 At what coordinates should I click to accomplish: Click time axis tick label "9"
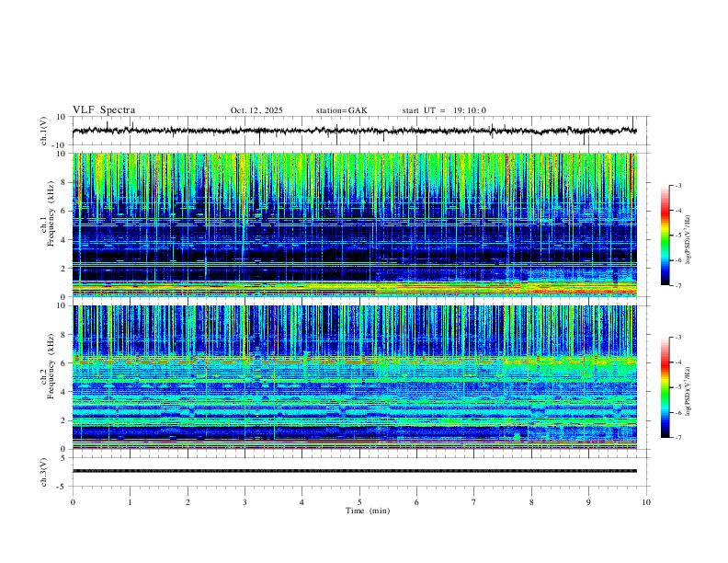point(588,502)
